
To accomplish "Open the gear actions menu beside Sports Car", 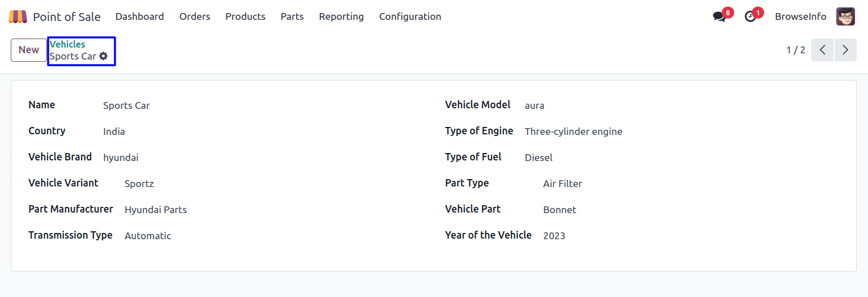I will pyautogui.click(x=103, y=56).
